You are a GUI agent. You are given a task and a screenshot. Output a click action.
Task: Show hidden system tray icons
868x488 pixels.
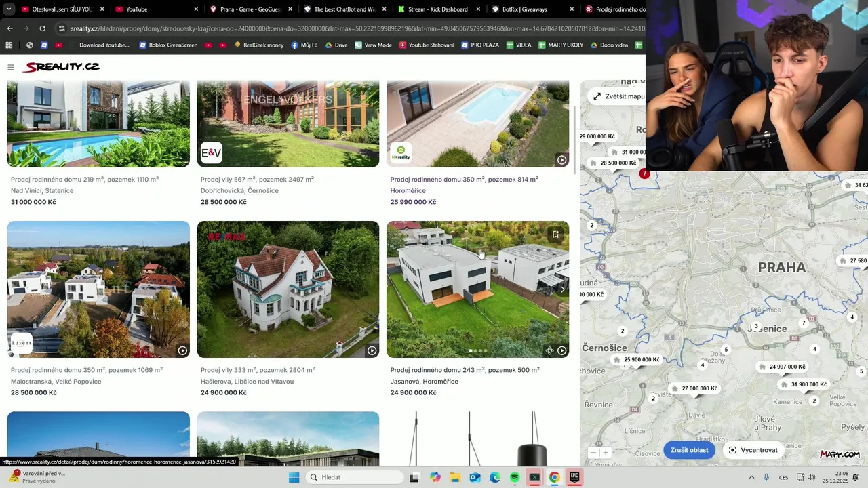click(751, 477)
